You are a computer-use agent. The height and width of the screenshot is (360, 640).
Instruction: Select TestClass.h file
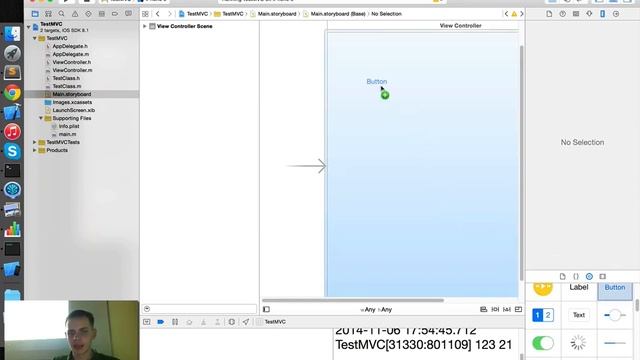pyautogui.click(x=66, y=78)
